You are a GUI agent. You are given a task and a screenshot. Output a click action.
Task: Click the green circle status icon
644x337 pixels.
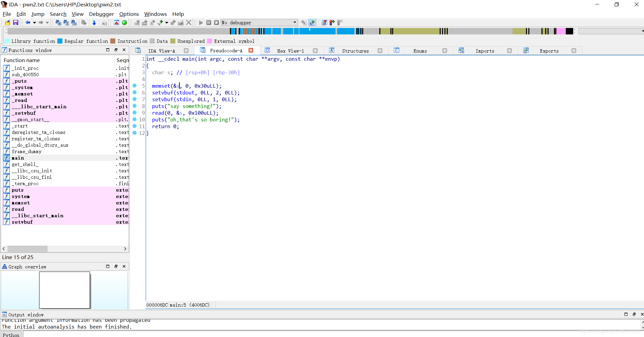point(124,23)
